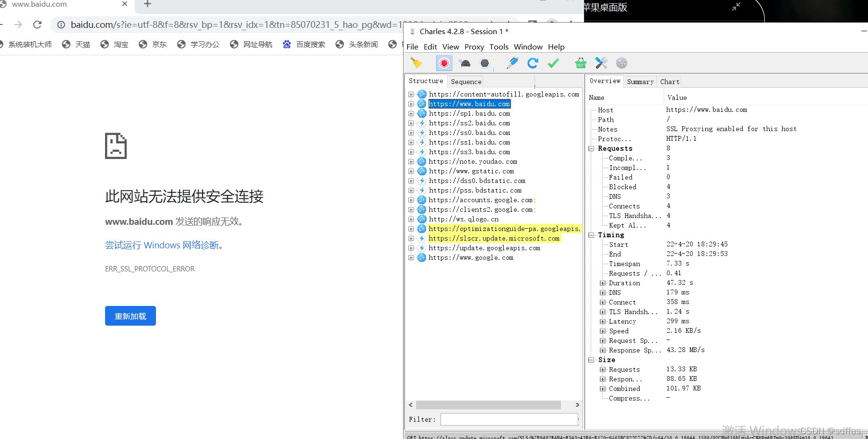Open the View menu in Charles

(451, 47)
